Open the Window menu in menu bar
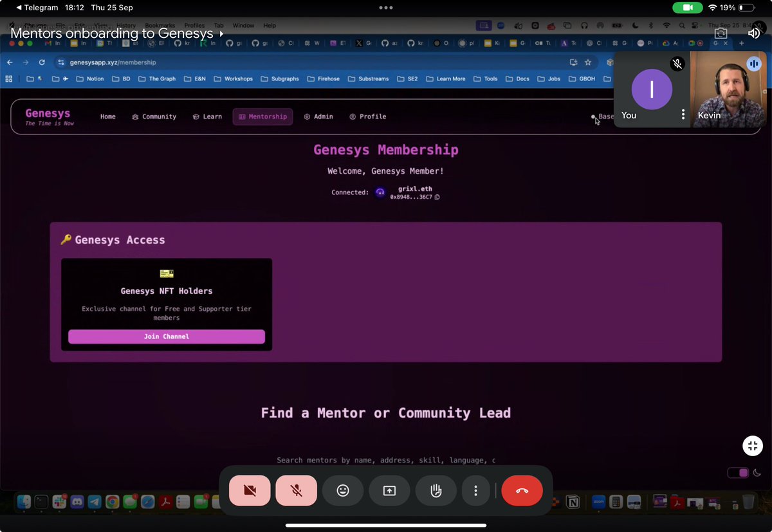 point(243,26)
